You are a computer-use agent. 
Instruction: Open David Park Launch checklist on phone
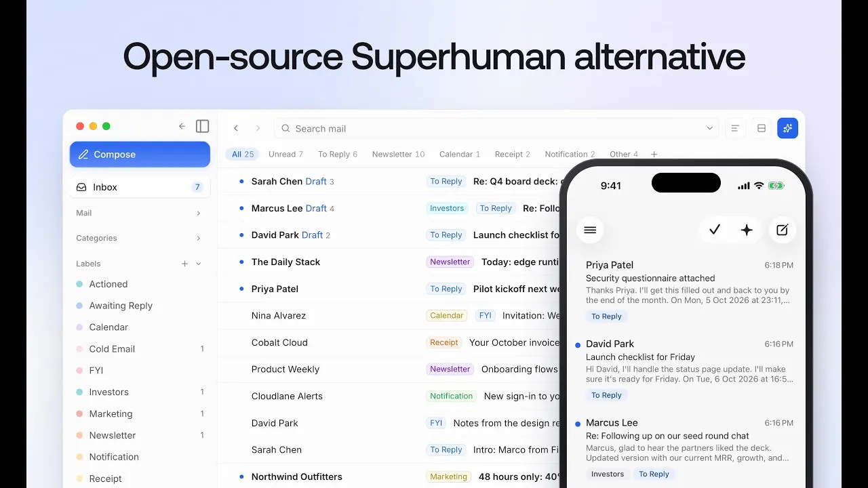[x=686, y=369]
